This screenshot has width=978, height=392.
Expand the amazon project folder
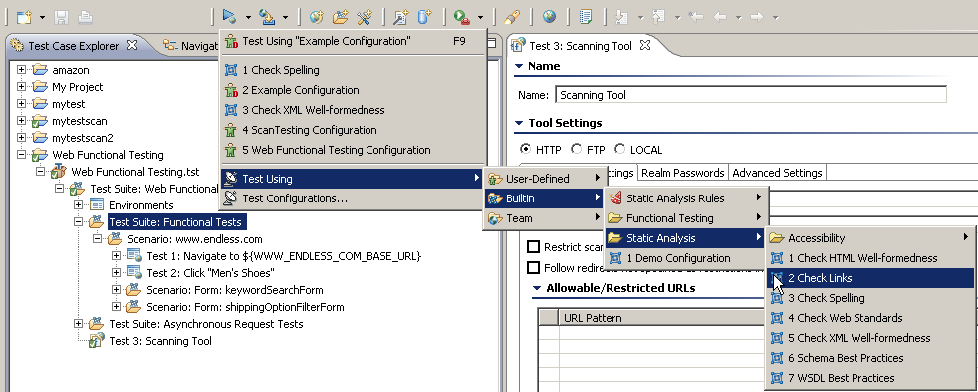click(22, 70)
